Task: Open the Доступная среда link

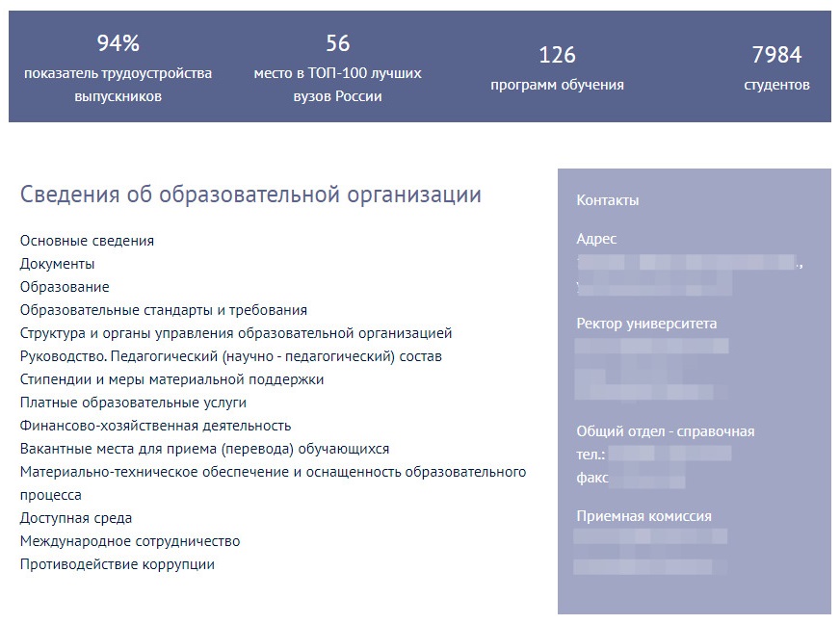Action: [76, 518]
